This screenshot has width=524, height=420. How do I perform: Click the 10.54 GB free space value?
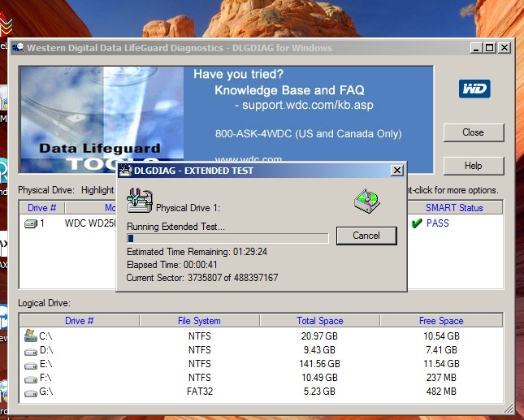click(441, 336)
